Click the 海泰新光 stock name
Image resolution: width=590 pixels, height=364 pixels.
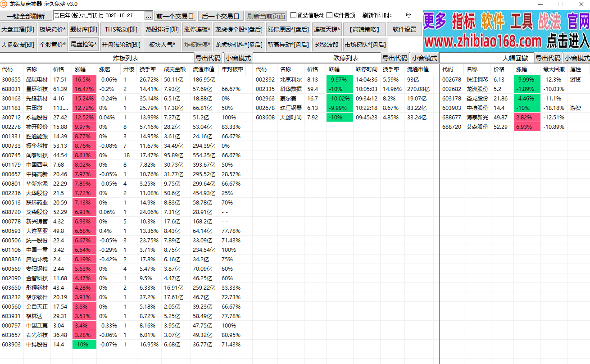tap(477, 117)
